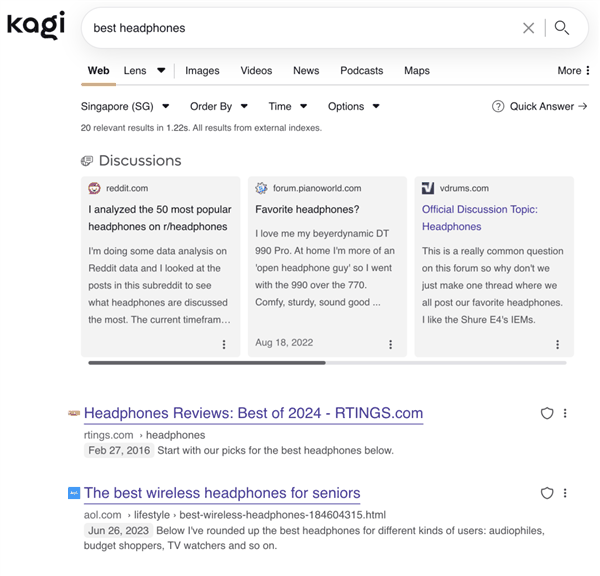
Task: Open the Options dropdown
Action: point(354,106)
